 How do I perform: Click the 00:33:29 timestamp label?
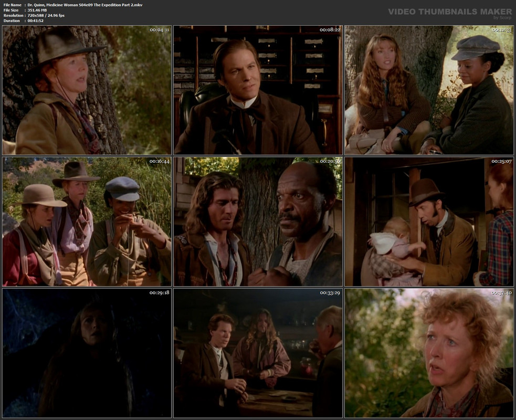[x=330, y=292]
